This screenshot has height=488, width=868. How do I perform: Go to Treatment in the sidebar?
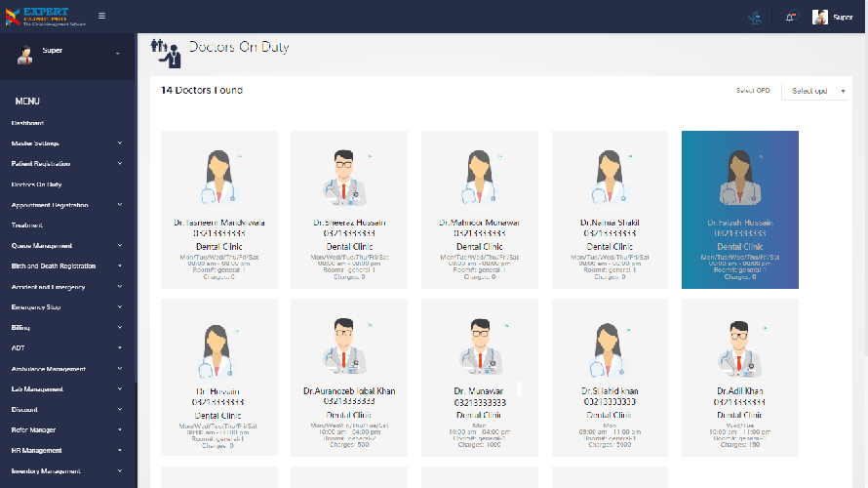[27, 225]
